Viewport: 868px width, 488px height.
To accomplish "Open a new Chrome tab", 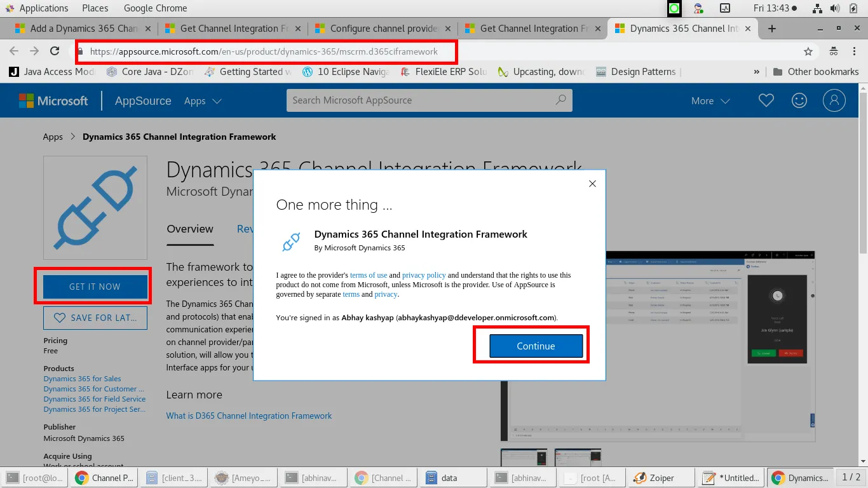I will 772,29.
